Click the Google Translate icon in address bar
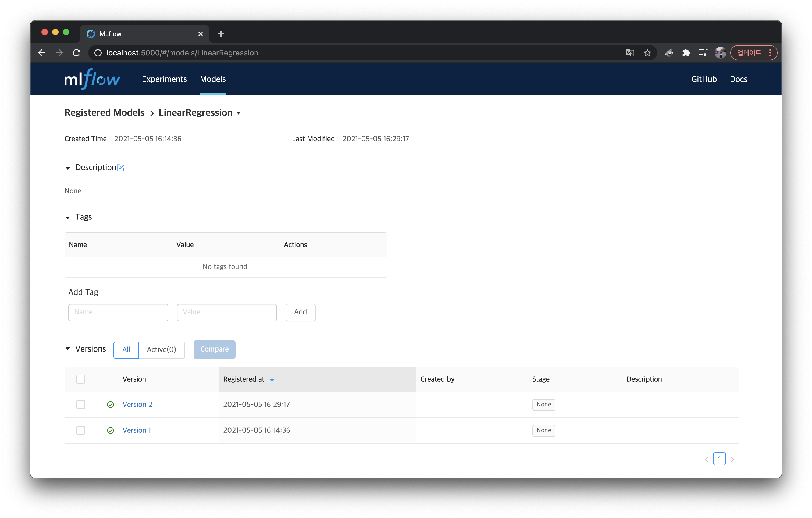812x518 pixels. 630,53
